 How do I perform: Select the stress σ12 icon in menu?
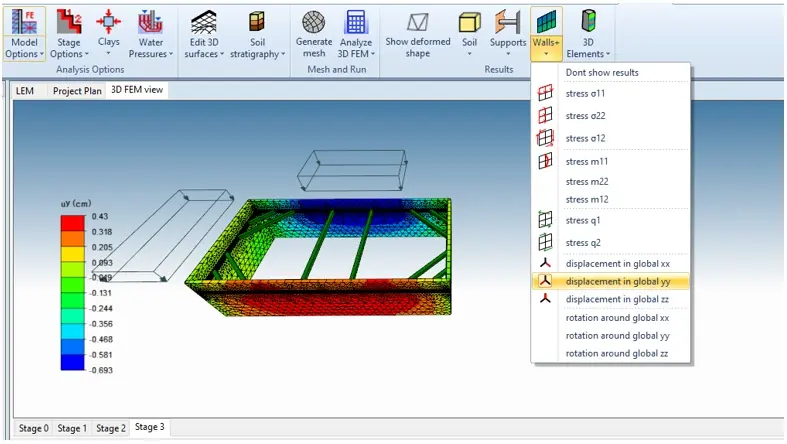point(546,138)
